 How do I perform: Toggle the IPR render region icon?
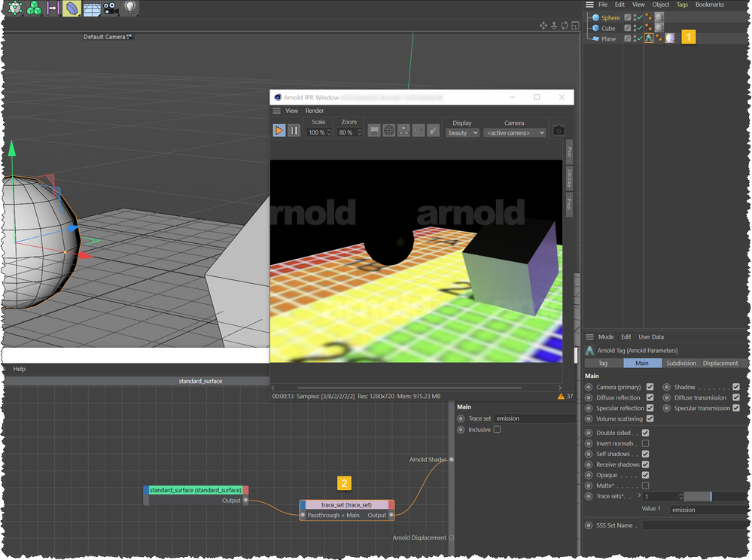[419, 130]
